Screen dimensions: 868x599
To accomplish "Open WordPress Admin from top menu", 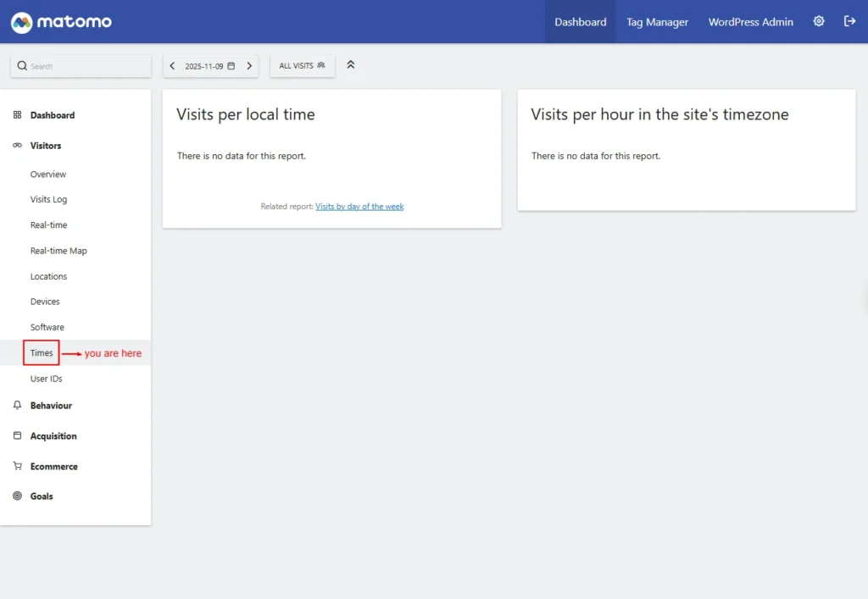I will tap(750, 22).
